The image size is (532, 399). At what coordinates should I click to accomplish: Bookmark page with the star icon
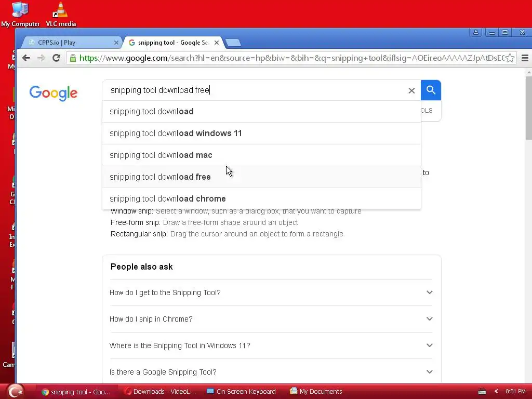pyautogui.click(x=510, y=58)
